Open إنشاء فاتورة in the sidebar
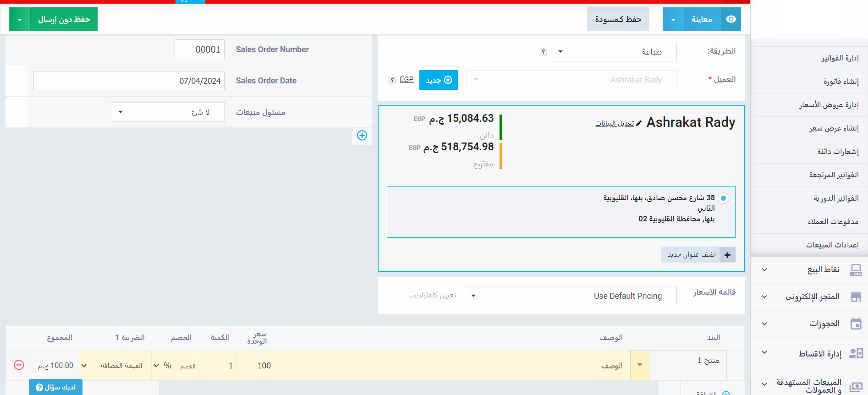Viewport: 868px width, 395px height. (x=841, y=82)
